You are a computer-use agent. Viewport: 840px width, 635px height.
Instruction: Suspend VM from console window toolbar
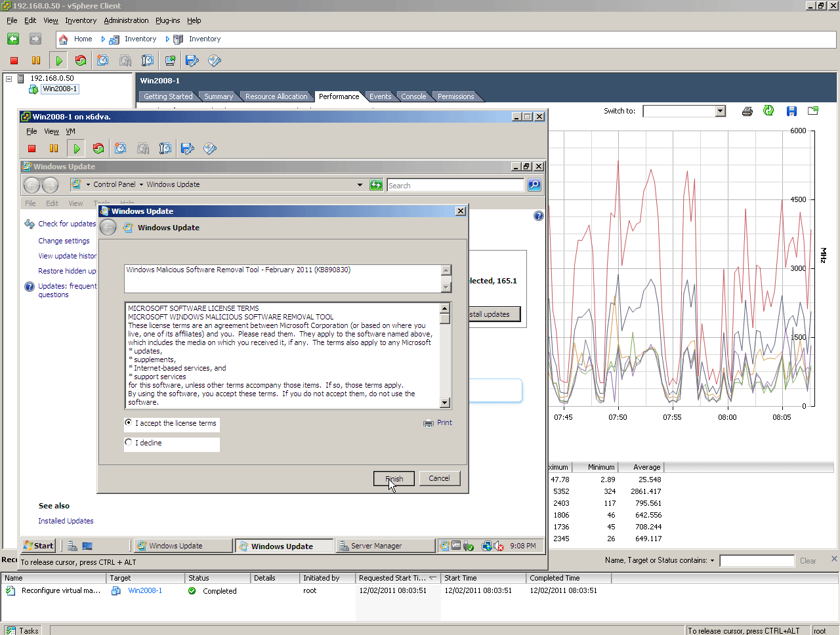(54, 148)
